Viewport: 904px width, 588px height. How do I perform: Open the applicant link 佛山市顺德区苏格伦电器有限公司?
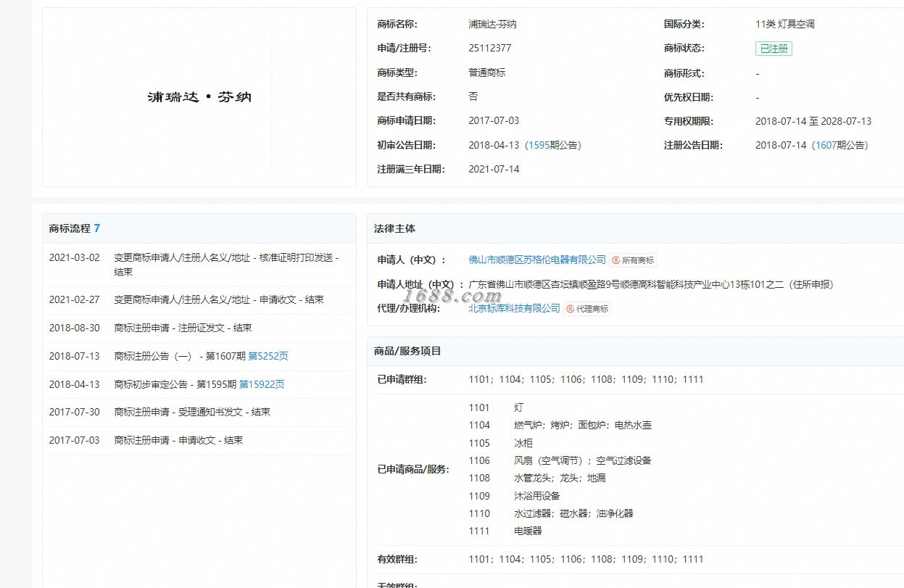point(537,260)
